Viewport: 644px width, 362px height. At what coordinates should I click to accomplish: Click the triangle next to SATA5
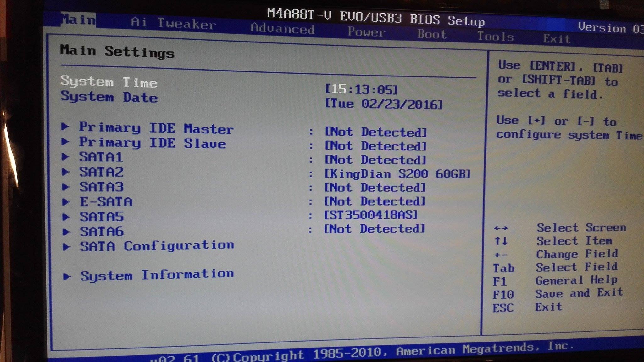[x=66, y=217]
